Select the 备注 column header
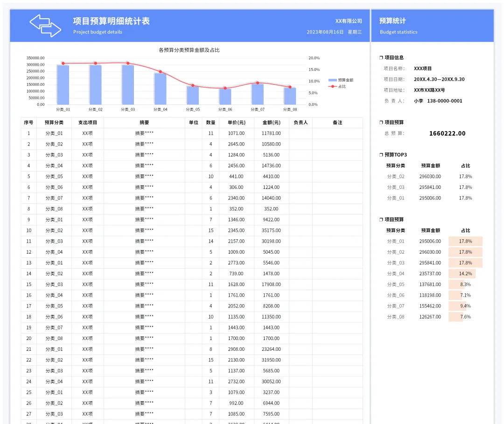Image resolution: width=504 pixels, height=424 pixels. point(337,122)
